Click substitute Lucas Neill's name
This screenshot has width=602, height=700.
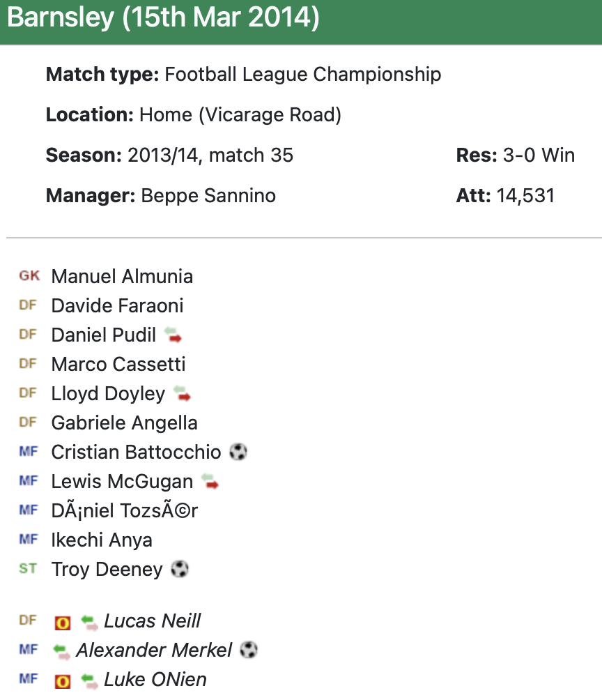pyautogui.click(x=153, y=621)
